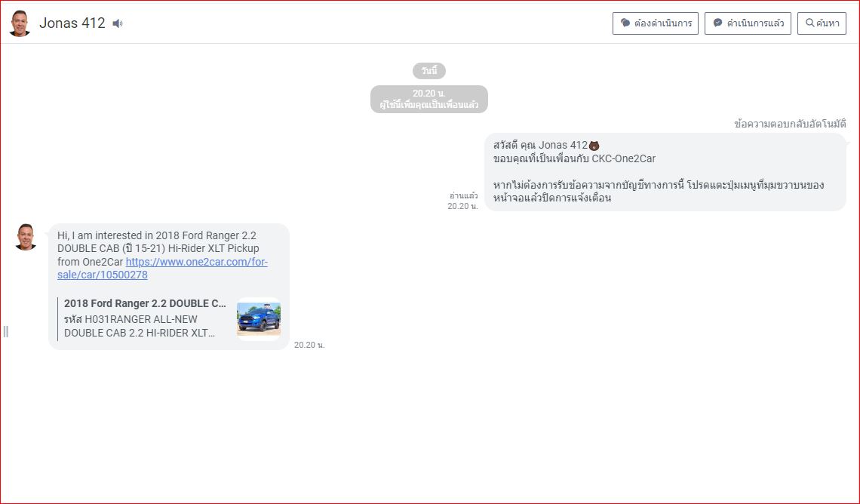Click link preview title 2018 Ford Ranger 2.2 DOUBLE C...
Viewport: 860px width, 504px height.
click(x=145, y=303)
